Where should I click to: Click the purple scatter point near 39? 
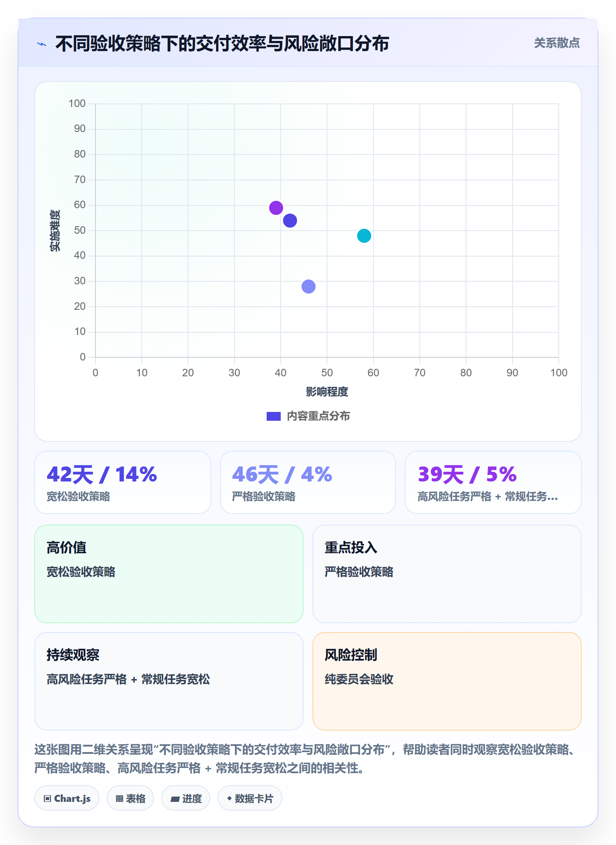[276, 208]
